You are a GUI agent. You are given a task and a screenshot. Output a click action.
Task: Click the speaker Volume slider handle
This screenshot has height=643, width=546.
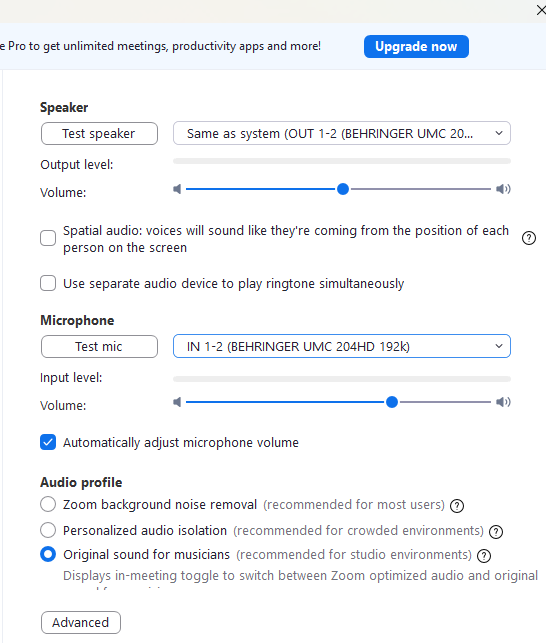point(343,189)
